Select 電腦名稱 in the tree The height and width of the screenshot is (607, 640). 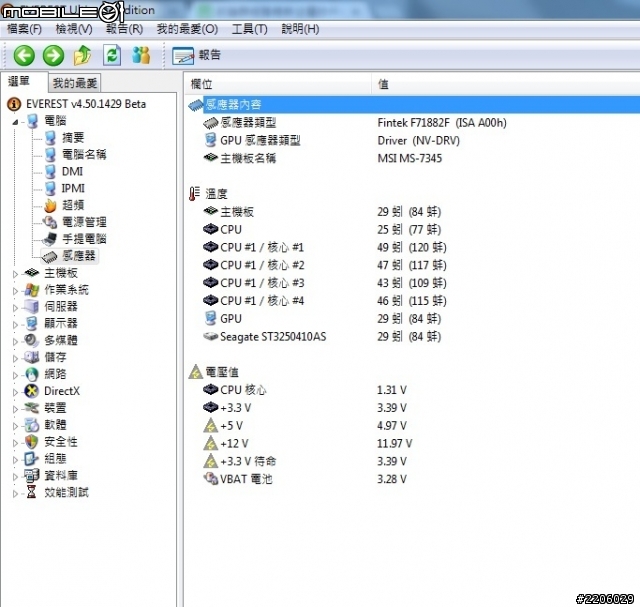(x=84, y=154)
